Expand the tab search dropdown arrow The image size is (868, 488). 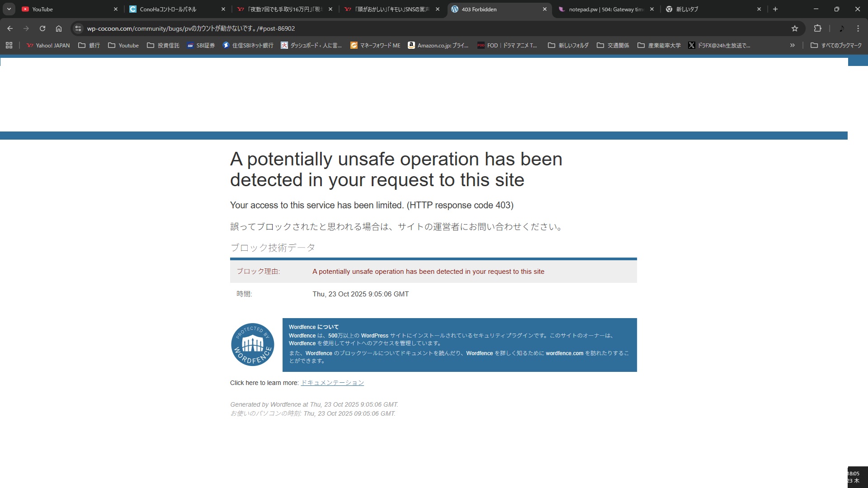[x=9, y=9]
